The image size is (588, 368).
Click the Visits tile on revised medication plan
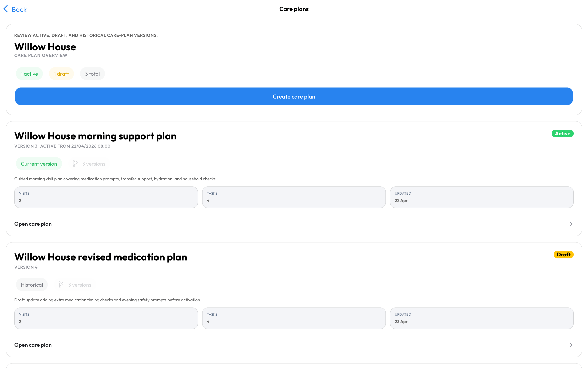[106, 318]
